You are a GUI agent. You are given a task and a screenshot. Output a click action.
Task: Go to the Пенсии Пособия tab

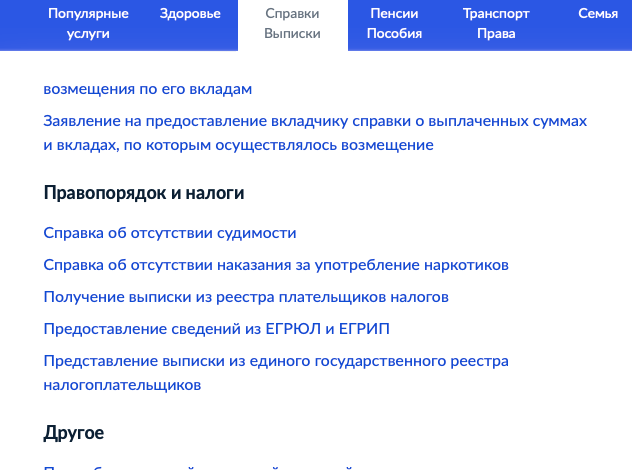[x=394, y=24]
